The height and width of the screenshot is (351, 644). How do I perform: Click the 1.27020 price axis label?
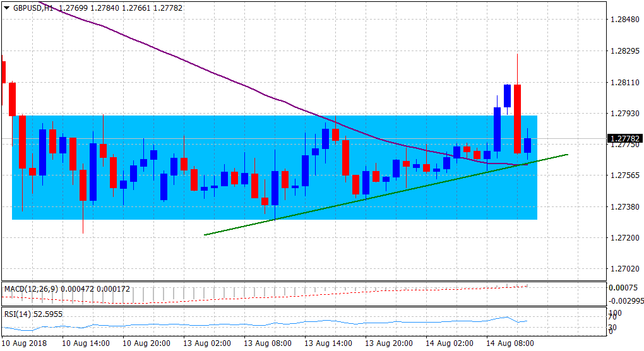623,269
